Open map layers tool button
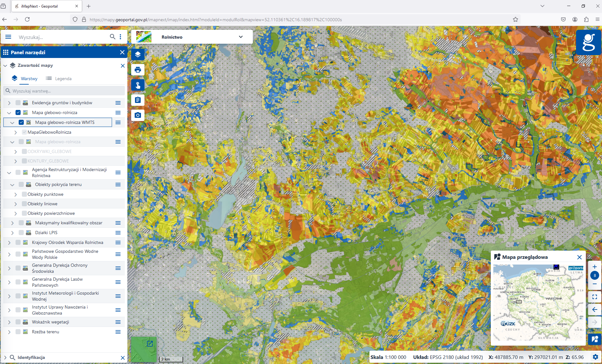602x364 pixels. click(x=138, y=54)
